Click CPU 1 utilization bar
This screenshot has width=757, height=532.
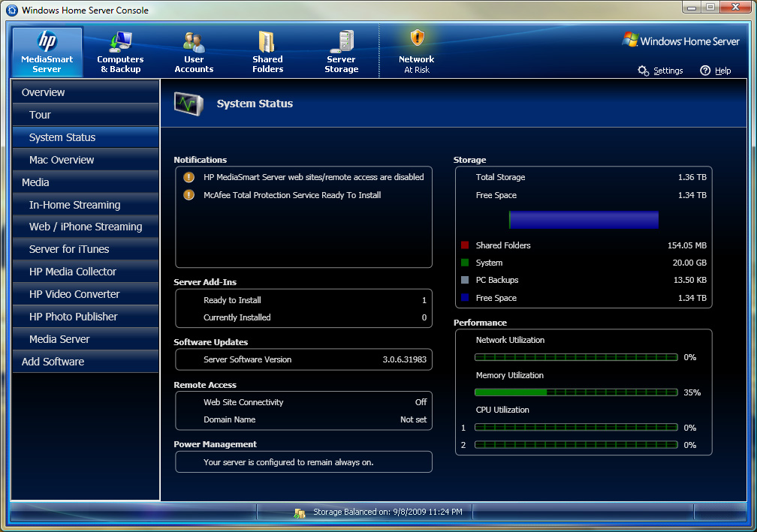576,428
